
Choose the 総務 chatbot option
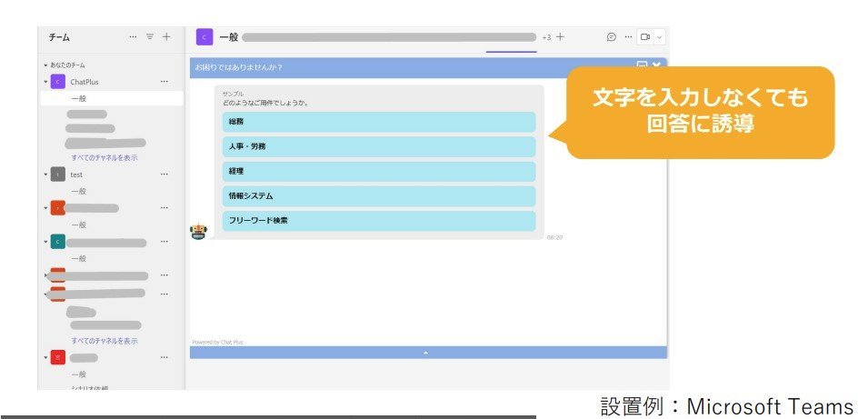(379, 122)
